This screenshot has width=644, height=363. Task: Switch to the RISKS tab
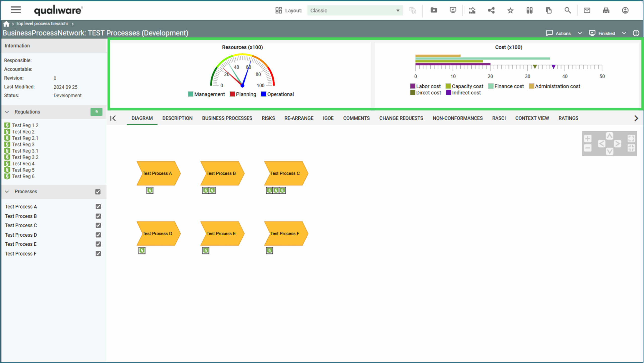coord(268,118)
